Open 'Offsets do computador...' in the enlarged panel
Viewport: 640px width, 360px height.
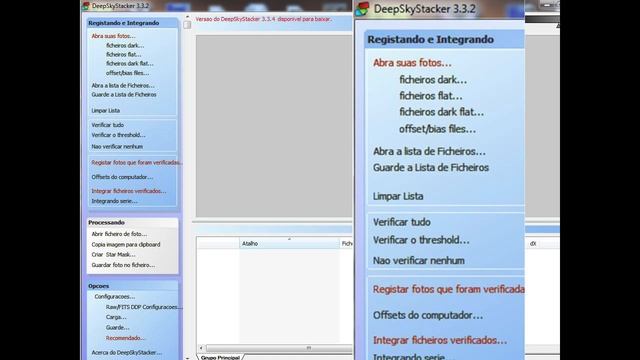(428, 315)
